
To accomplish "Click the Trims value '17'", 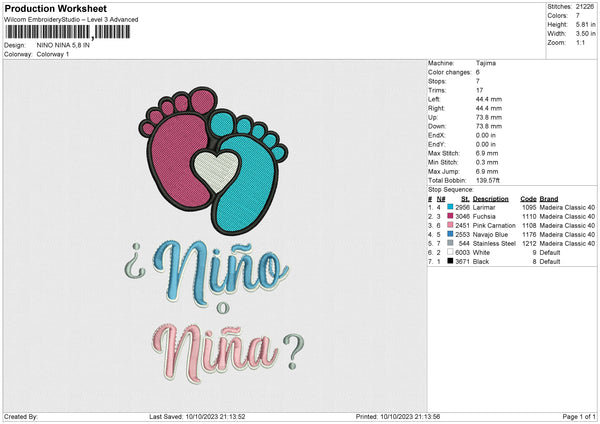I will [479, 90].
